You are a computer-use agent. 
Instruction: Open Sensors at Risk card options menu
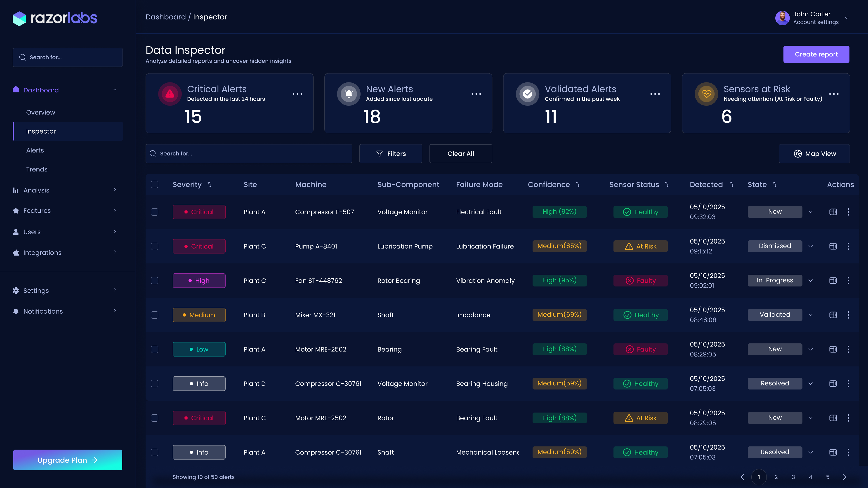pyautogui.click(x=834, y=94)
